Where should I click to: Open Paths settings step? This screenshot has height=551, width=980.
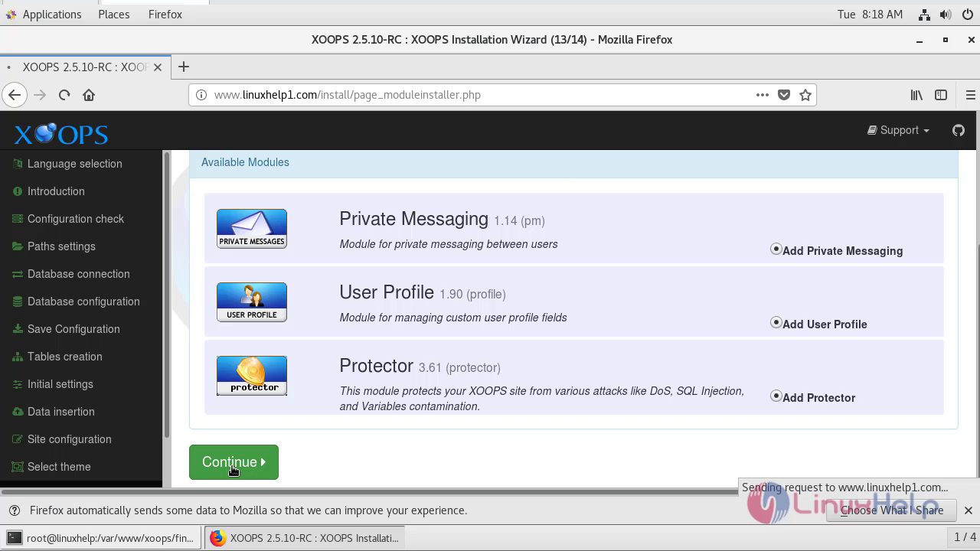coord(61,246)
